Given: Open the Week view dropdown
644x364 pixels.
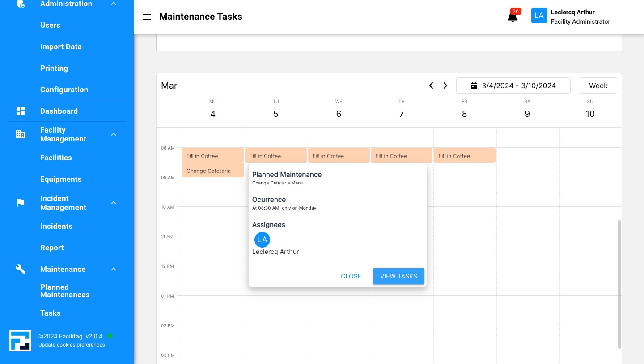Looking at the screenshot, I should [598, 86].
